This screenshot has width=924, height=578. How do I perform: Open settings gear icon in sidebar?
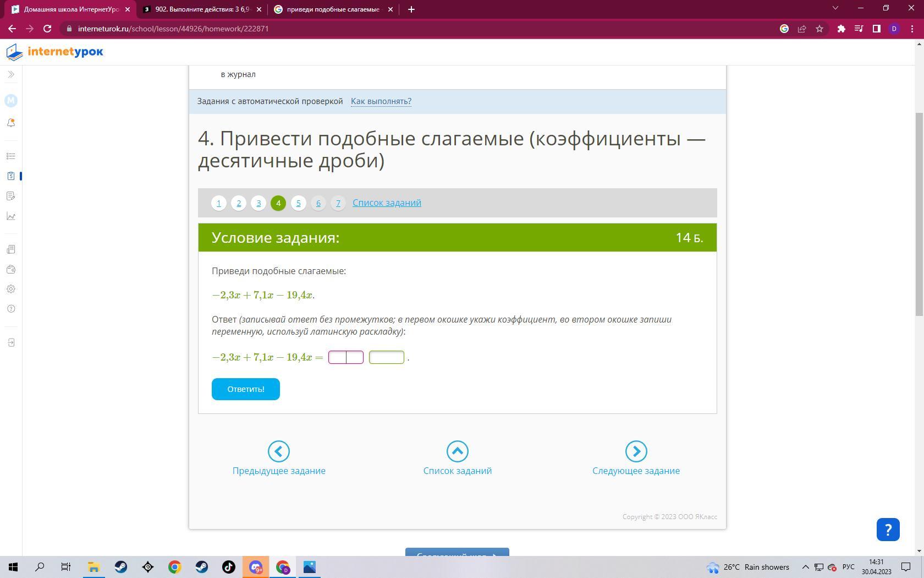tap(11, 289)
